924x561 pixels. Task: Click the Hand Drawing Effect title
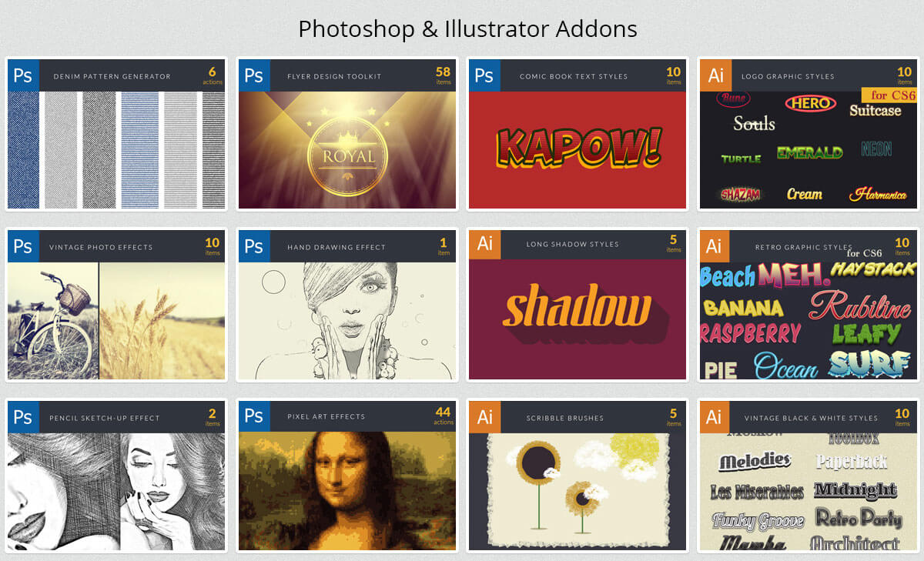click(336, 247)
